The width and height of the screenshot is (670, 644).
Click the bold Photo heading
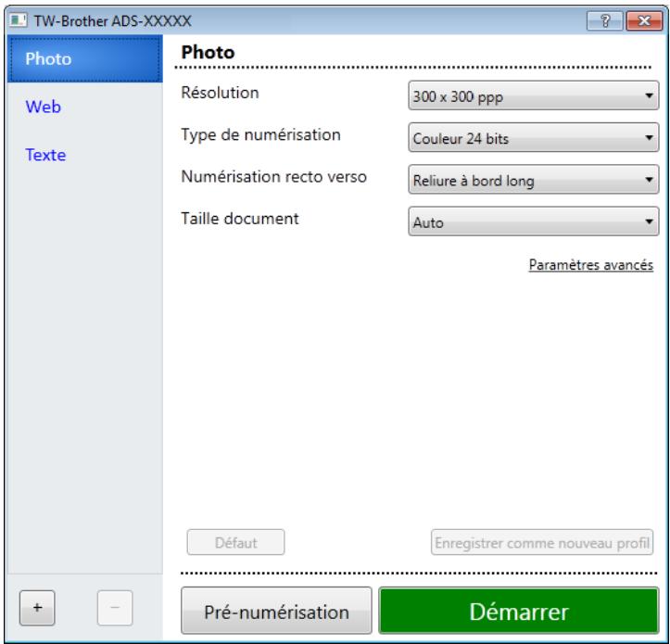coord(209,53)
